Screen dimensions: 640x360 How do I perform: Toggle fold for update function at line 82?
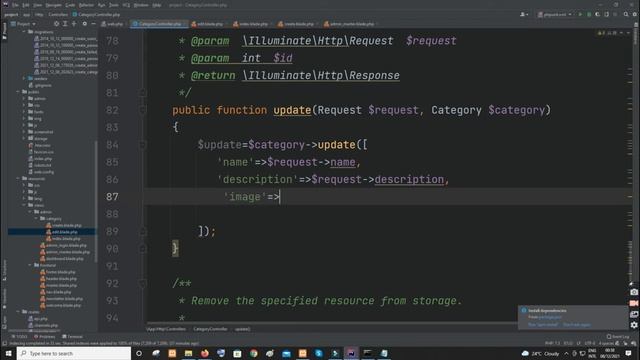(142, 110)
